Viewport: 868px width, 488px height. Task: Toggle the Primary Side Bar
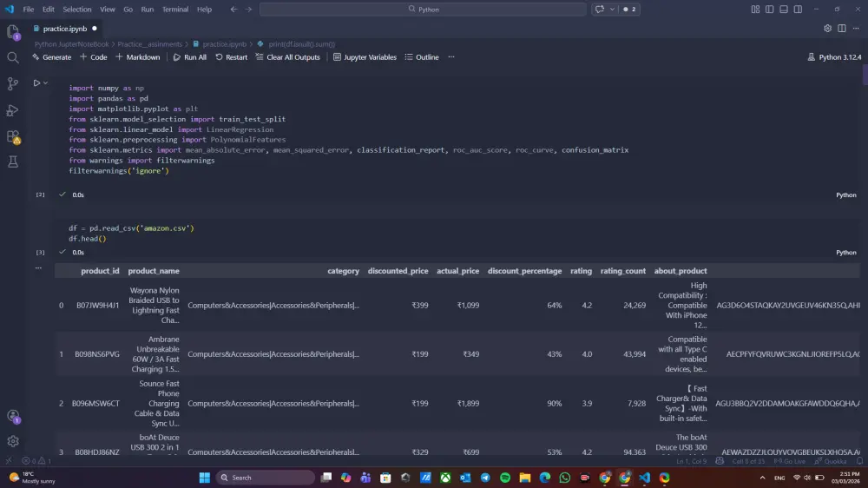coord(769,9)
